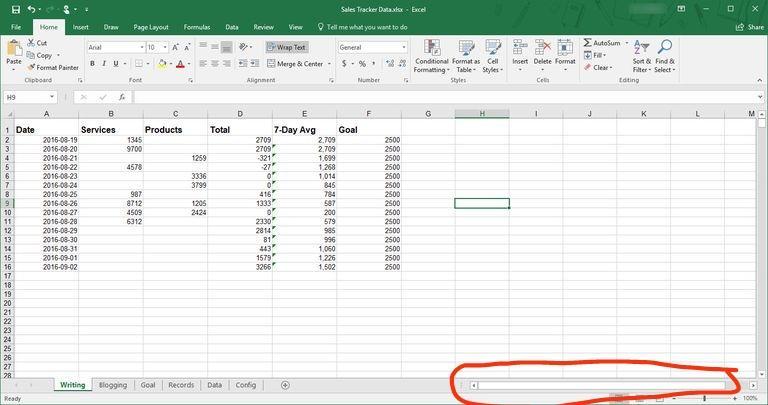The height and width of the screenshot is (405, 768).
Task: Click the zoom slider in status bar
Action: pos(705,398)
